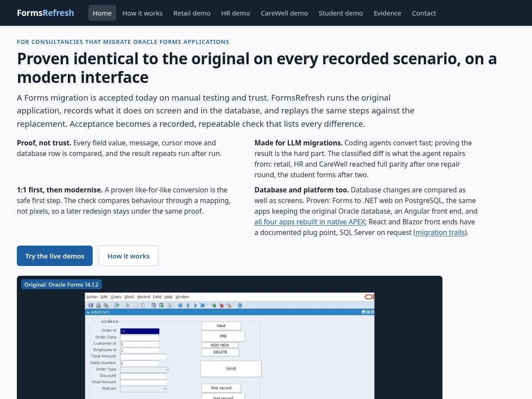Click the Execute Query toolbar icon
Viewport: 532px width, 399px height.
[x=162, y=305]
